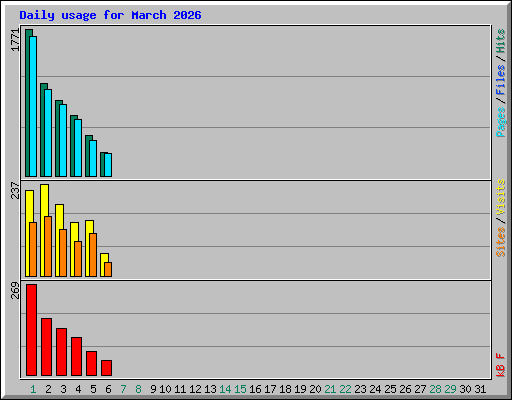The height and width of the screenshot is (400, 512).
Task: Click the green day label 8
Action: (x=138, y=389)
